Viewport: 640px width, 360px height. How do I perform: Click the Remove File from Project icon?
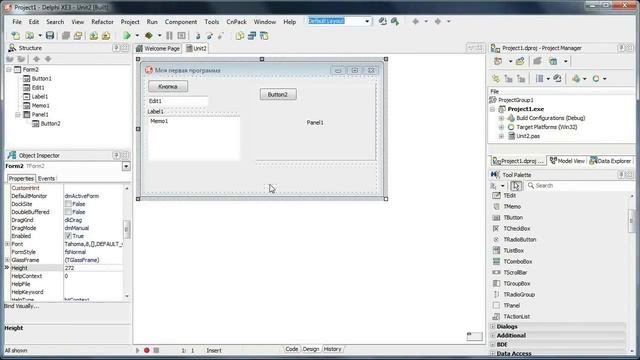tap(106, 36)
